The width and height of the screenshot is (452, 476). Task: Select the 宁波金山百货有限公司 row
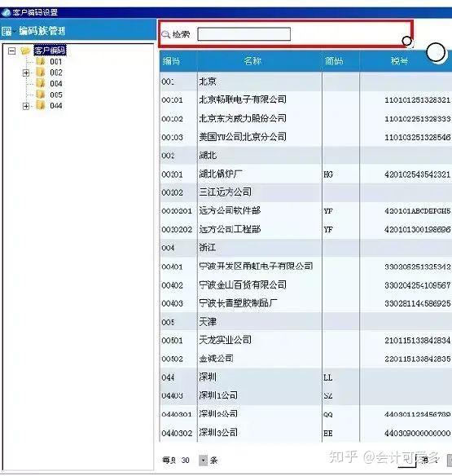point(305,285)
